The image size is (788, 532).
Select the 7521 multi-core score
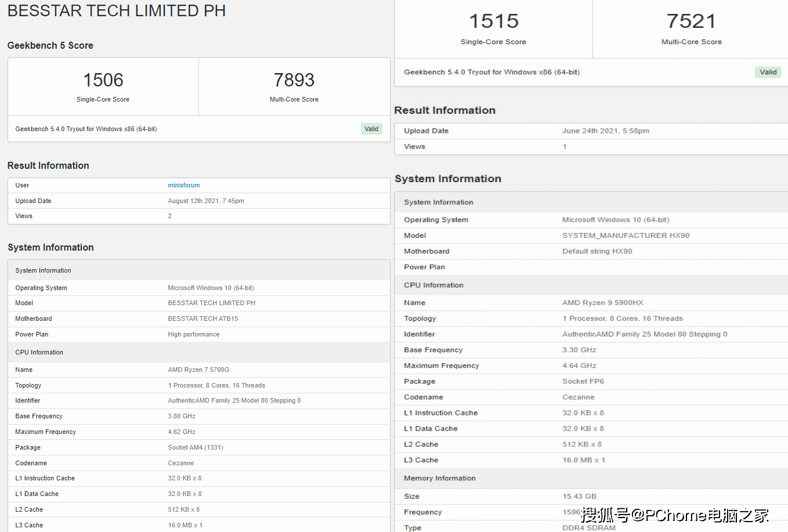click(x=691, y=21)
